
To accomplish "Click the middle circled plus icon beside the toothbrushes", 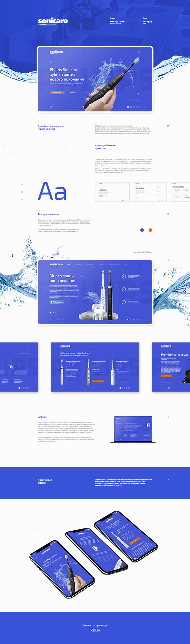I will (x=124, y=289).
